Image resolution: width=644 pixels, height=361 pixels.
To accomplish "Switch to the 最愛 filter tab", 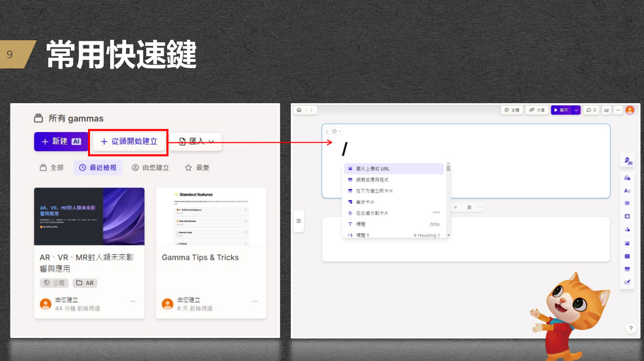I will pos(197,167).
